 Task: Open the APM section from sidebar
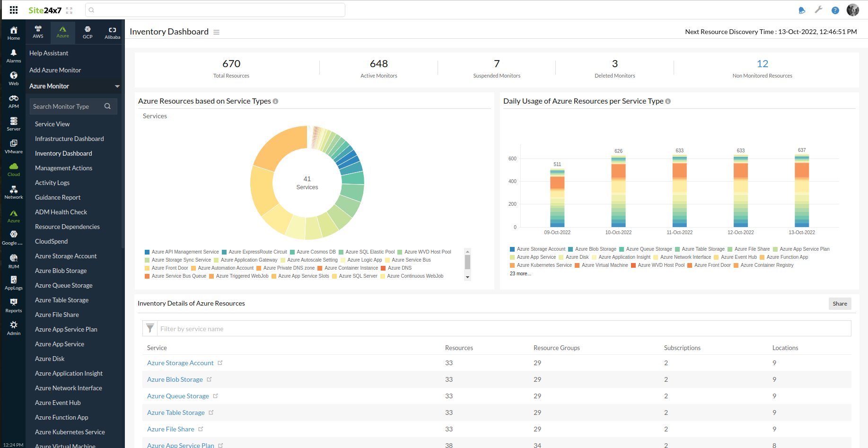pyautogui.click(x=13, y=100)
